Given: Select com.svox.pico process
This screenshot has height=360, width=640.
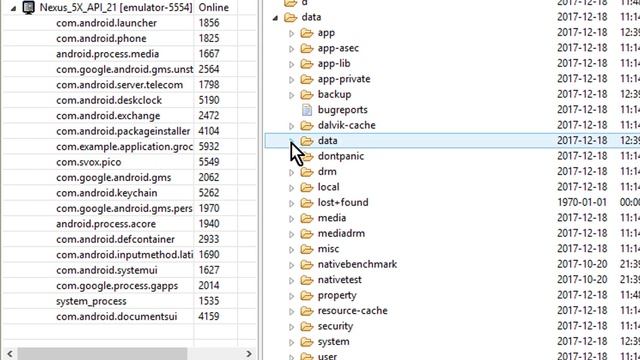Looking at the screenshot, I should pyautogui.click(x=89, y=162).
